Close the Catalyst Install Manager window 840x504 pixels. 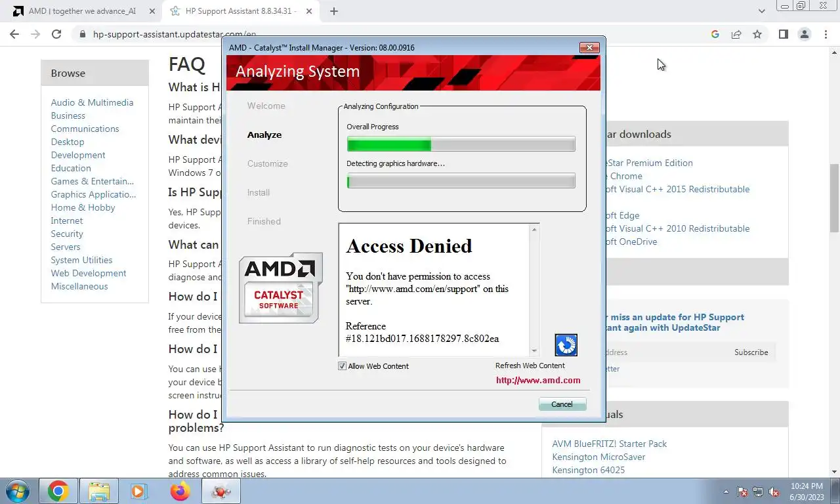click(x=589, y=47)
